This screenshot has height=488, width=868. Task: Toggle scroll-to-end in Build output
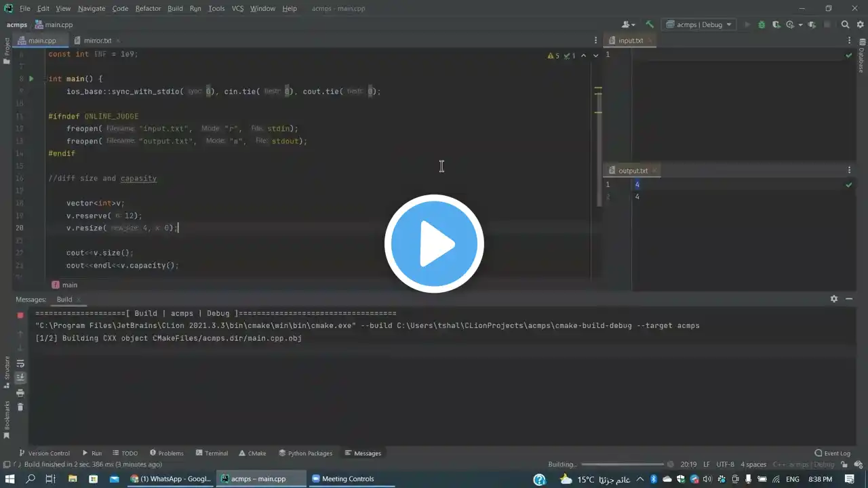tap(20, 378)
